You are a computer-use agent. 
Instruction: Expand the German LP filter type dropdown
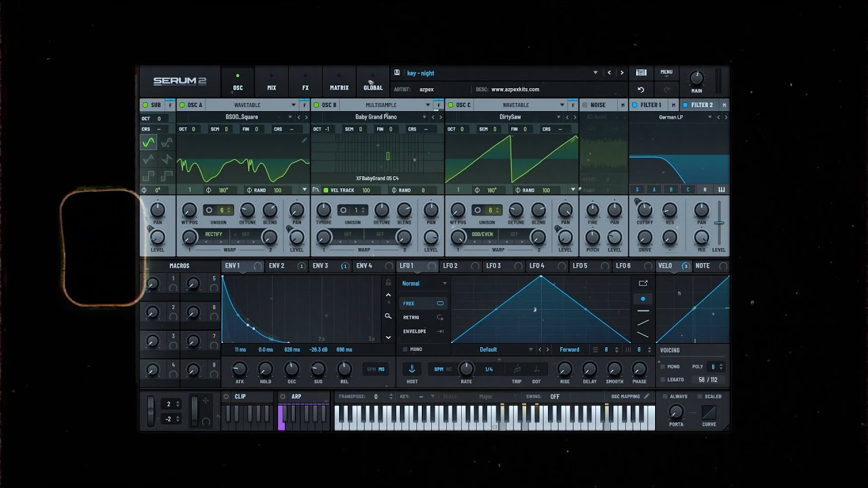[709, 117]
